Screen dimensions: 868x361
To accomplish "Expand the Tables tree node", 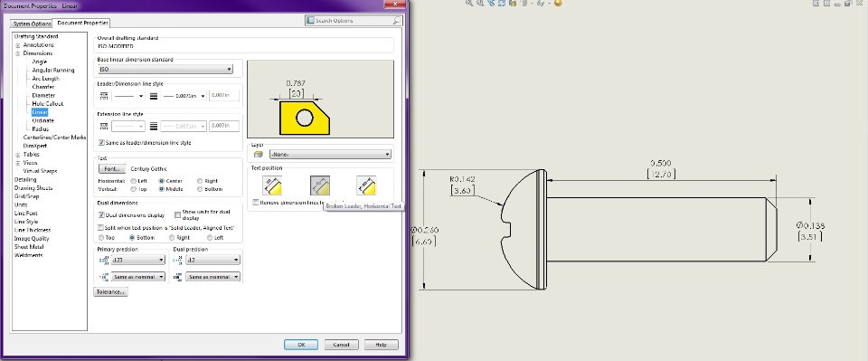I will coord(18,155).
